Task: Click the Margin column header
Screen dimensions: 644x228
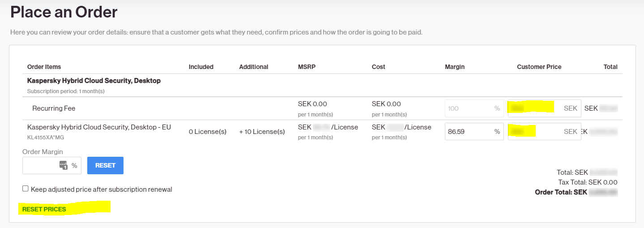Action: (x=455, y=67)
